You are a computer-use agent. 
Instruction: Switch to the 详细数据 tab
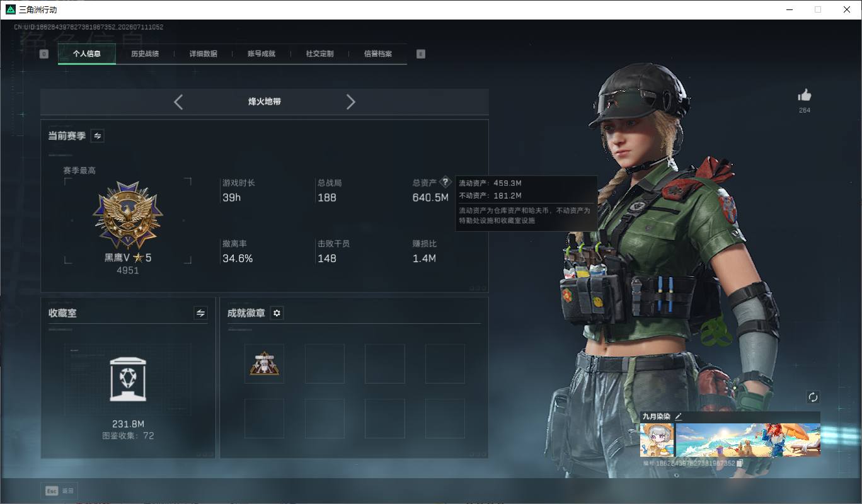pyautogui.click(x=203, y=54)
